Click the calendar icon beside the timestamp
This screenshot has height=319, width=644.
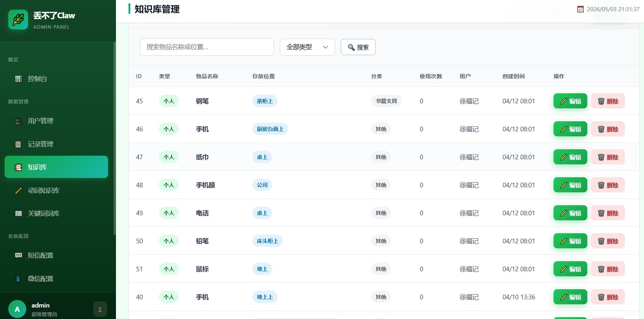pyautogui.click(x=580, y=9)
